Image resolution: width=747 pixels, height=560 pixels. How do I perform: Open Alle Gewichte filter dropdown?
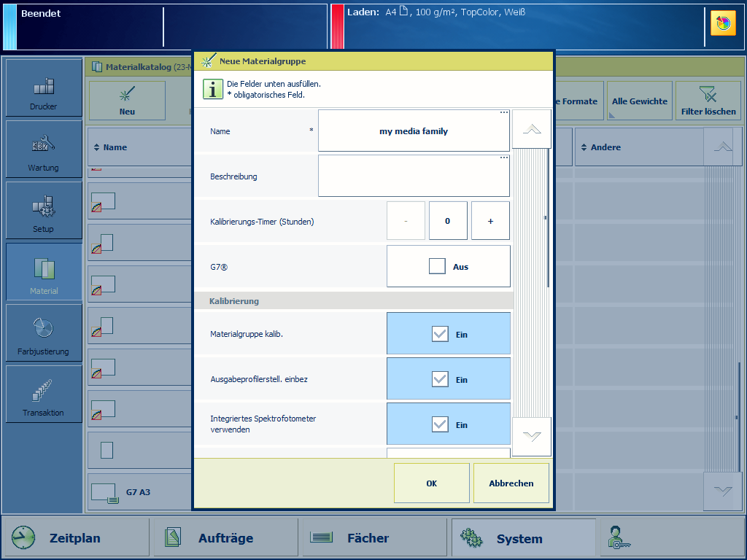(x=639, y=101)
